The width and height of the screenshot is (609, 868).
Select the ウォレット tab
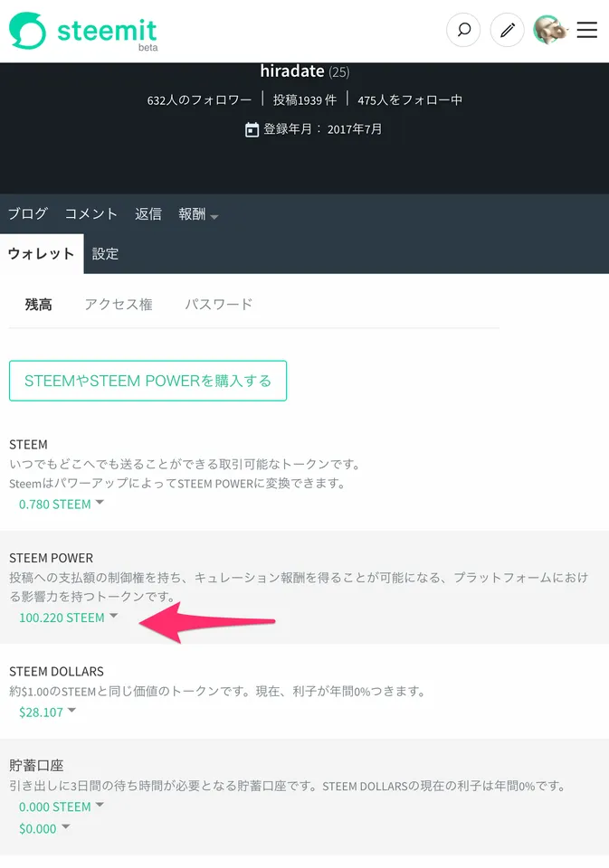[42, 253]
